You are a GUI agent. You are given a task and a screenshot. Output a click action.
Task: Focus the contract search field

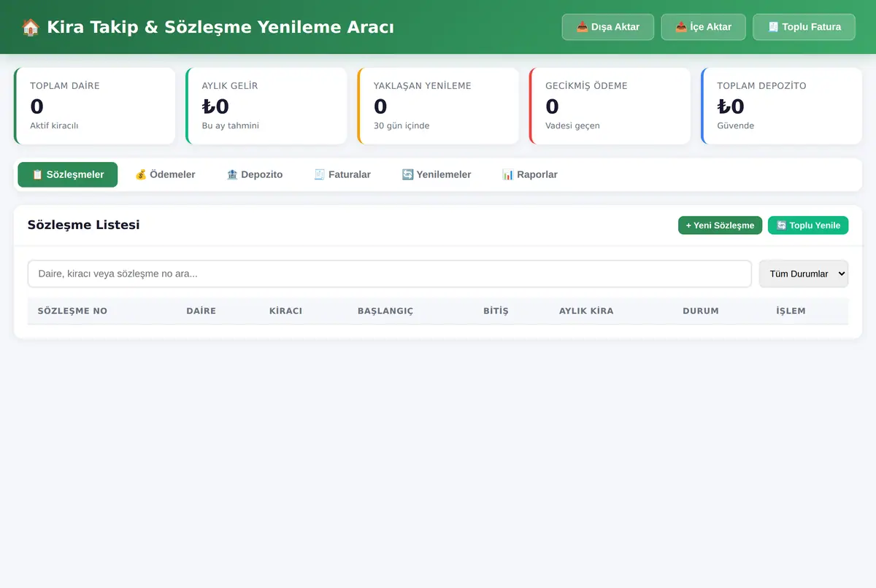[x=390, y=274]
